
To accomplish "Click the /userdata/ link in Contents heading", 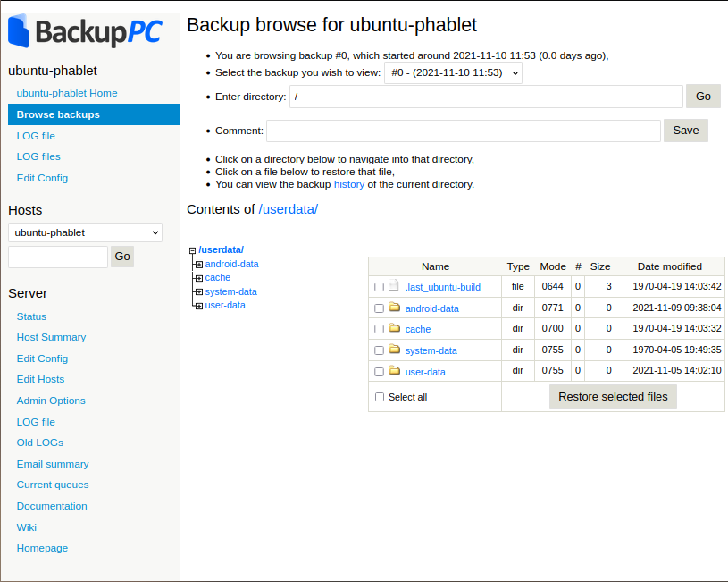I will [289, 209].
